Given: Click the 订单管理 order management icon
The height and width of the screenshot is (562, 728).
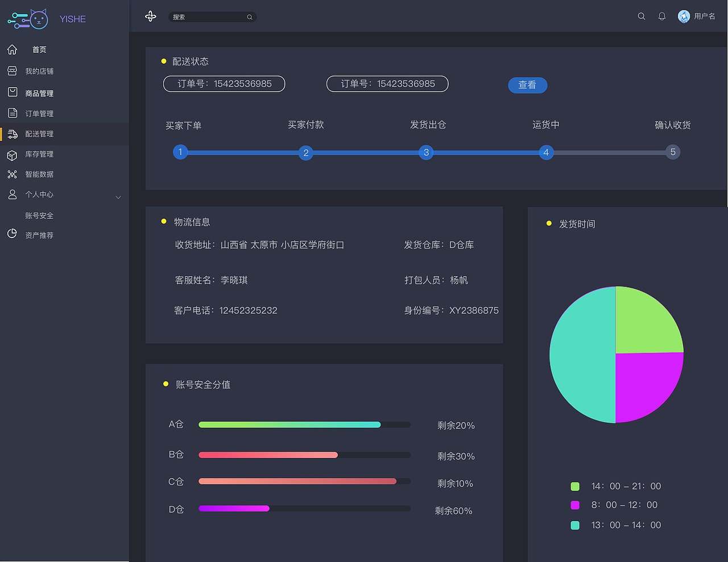Looking at the screenshot, I should [x=11, y=113].
